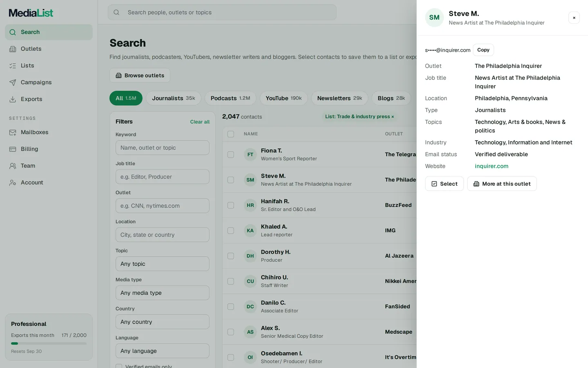The image size is (588, 368).
Task: Switch to the Journalists tab
Action: click(174, 98)
